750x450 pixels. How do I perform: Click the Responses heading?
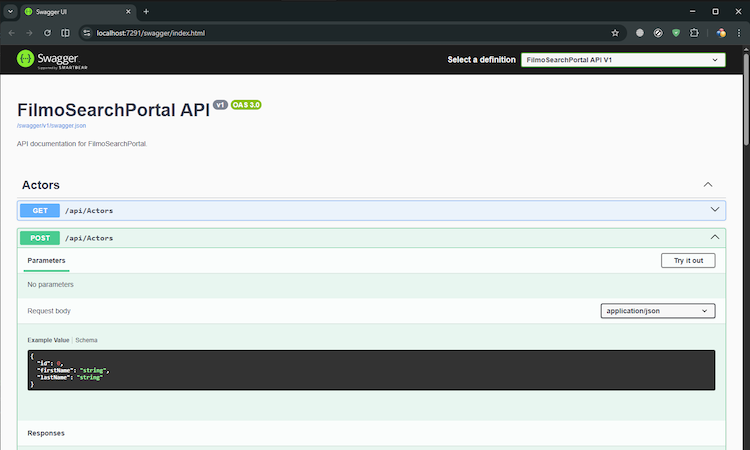pos(46,433)
